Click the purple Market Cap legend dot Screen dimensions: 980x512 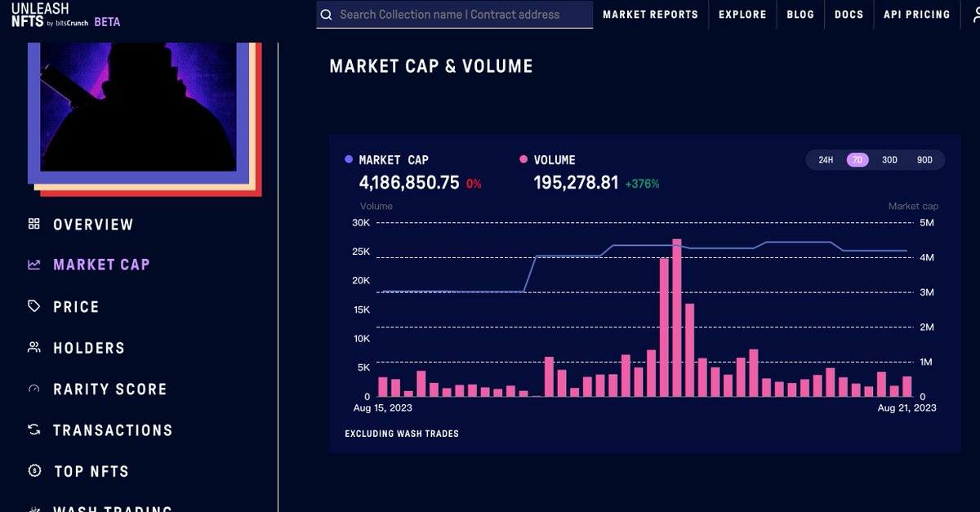click(349, 160)
